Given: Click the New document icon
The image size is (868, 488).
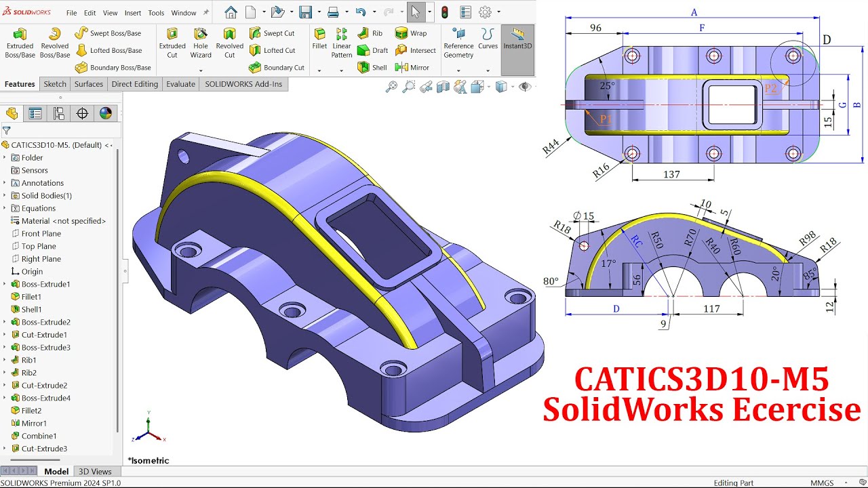Looking at the screenshot, I should [251, 12].
